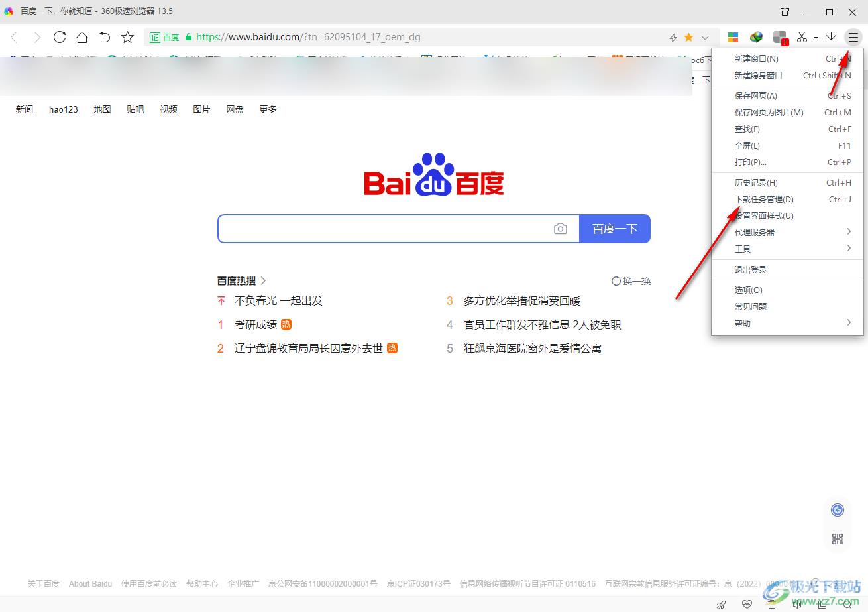Open hot search 狂飙京海医院窗外是爱情公寓

pos(533,349)
